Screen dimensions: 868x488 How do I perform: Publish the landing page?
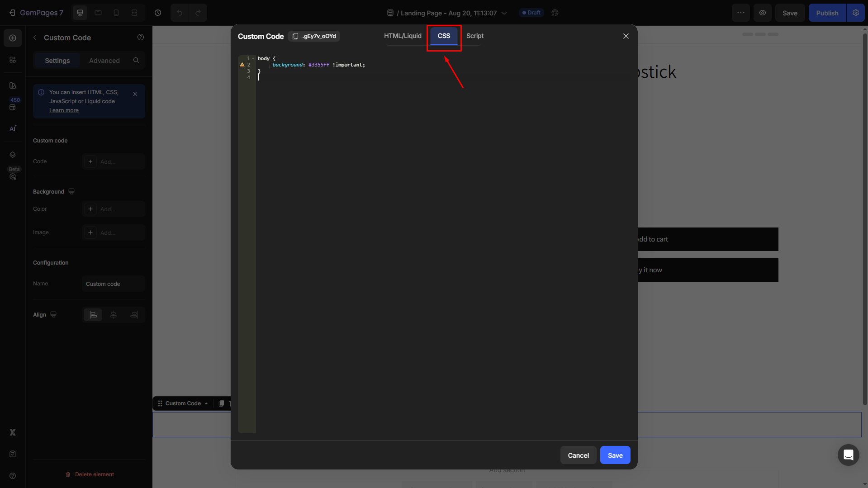pos(827,13)
